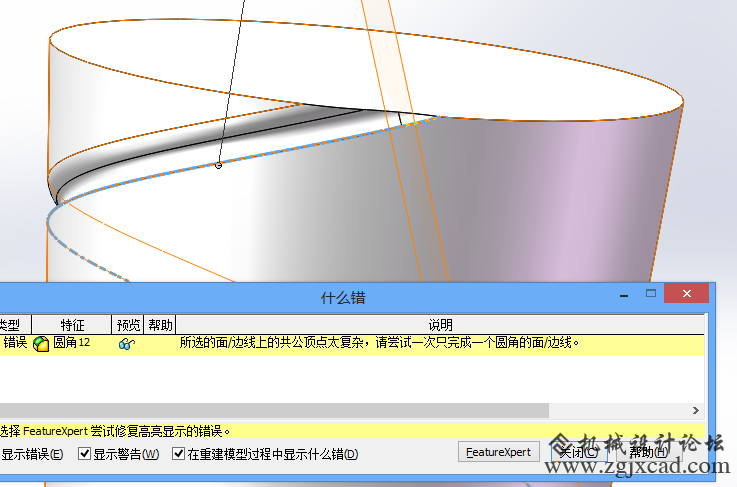
Task: Toggle the 在重建模型过程中显示什么错(D) checkbox
Action: point(179,454)
